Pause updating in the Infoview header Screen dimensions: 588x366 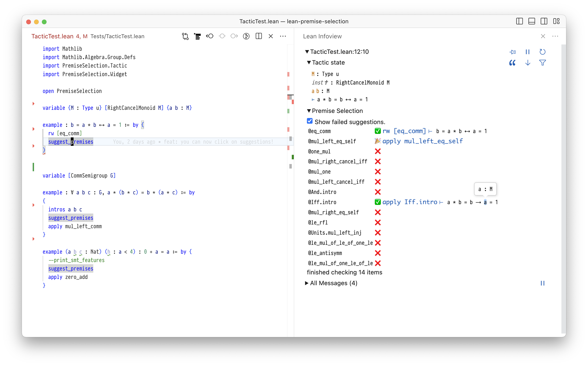pyautogui.click(x=528, y=52)
